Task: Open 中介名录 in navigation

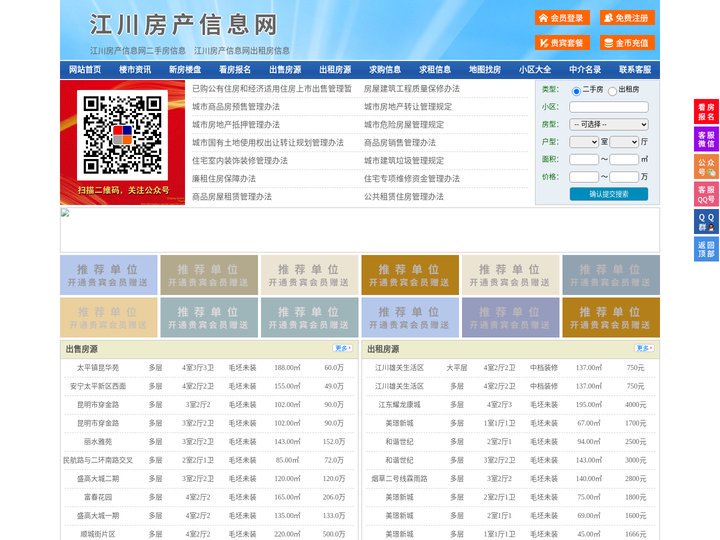Action: tap(585, 70)
